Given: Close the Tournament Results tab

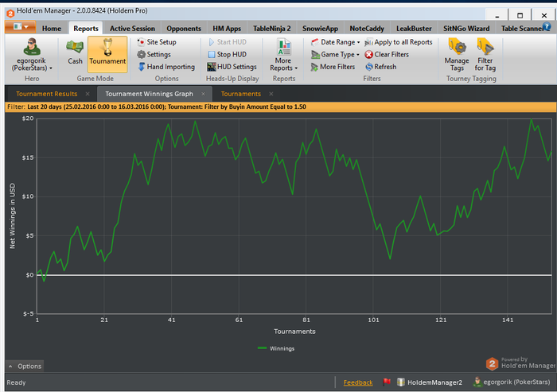Looking at the screenshot, I should pos(88,94).
